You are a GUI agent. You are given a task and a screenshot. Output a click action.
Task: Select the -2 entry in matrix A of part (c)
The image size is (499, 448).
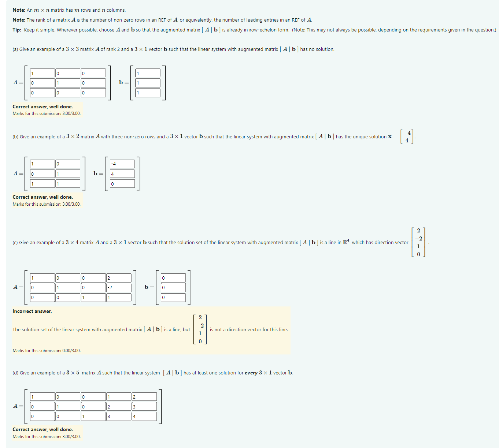[119, 287]
